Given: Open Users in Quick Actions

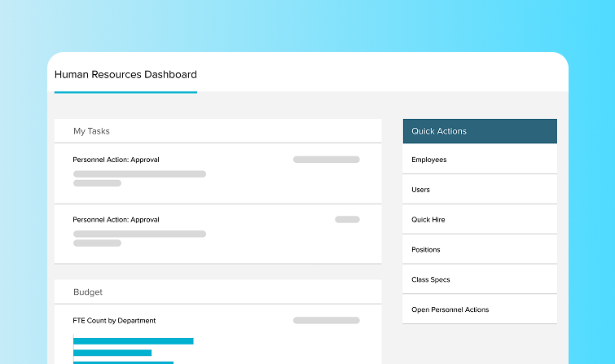Looking at the screenshot, I should click(x=480, y=190).
